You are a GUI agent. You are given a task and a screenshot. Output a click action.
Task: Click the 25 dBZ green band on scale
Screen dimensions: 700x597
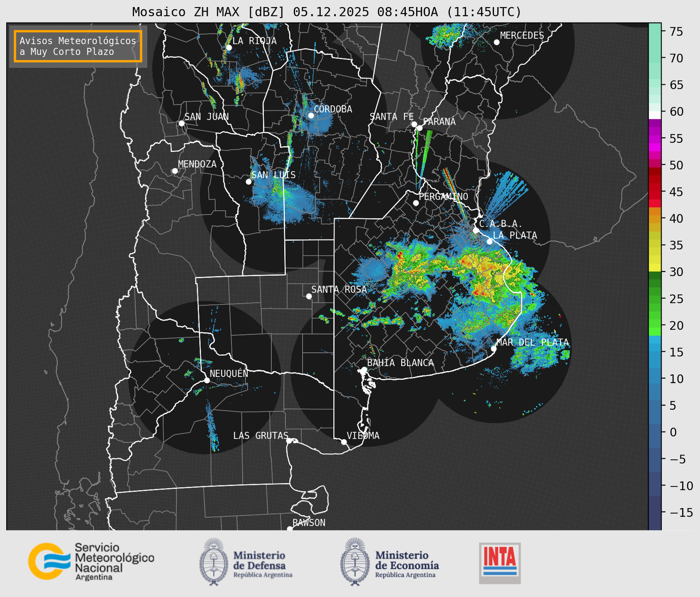tap(655, 299)
